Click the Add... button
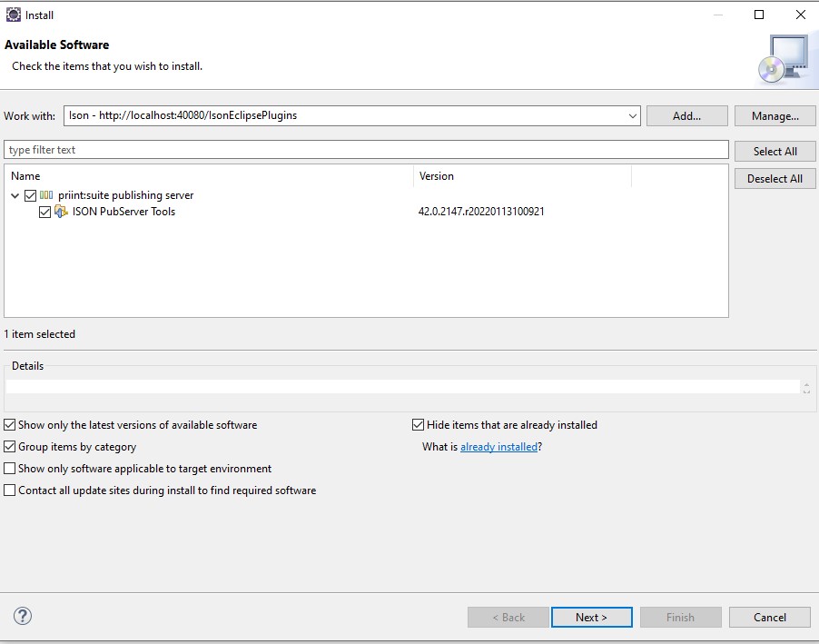Image resolution: width=819 pixels, height=644 pixels. click(x=686, y=116)
